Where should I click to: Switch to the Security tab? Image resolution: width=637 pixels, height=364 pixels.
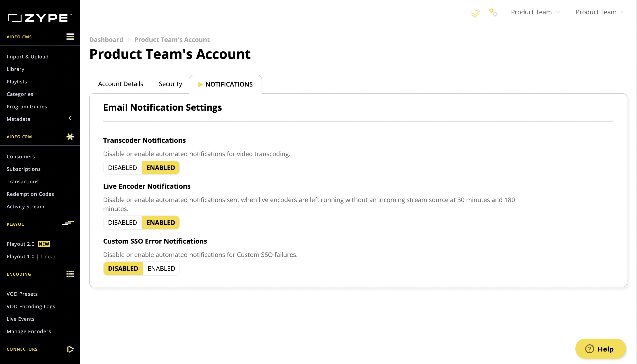click(x=170, y=84)
